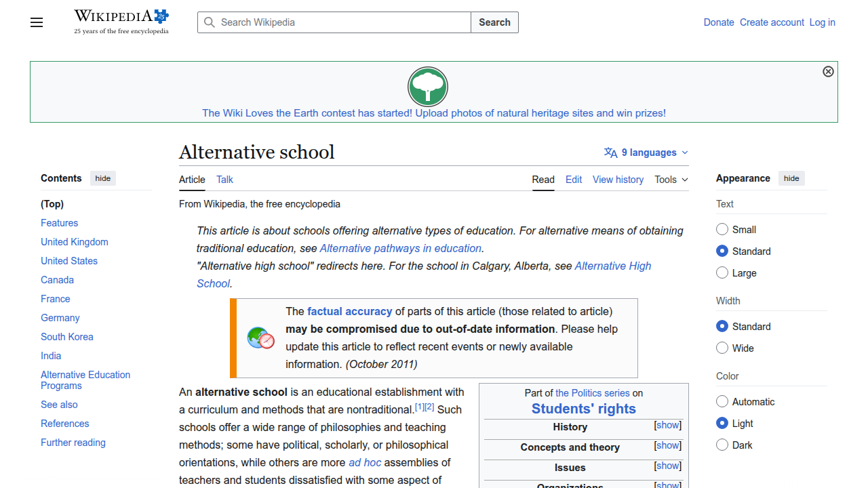Jump to Further reading section

(73, 443)
